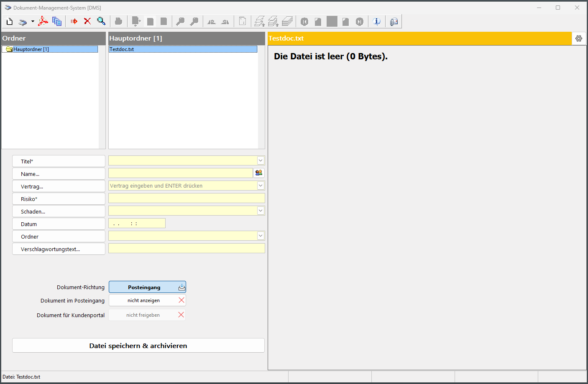
Task: Expand the Titel dropdown list
Action: tap(261, 160)
